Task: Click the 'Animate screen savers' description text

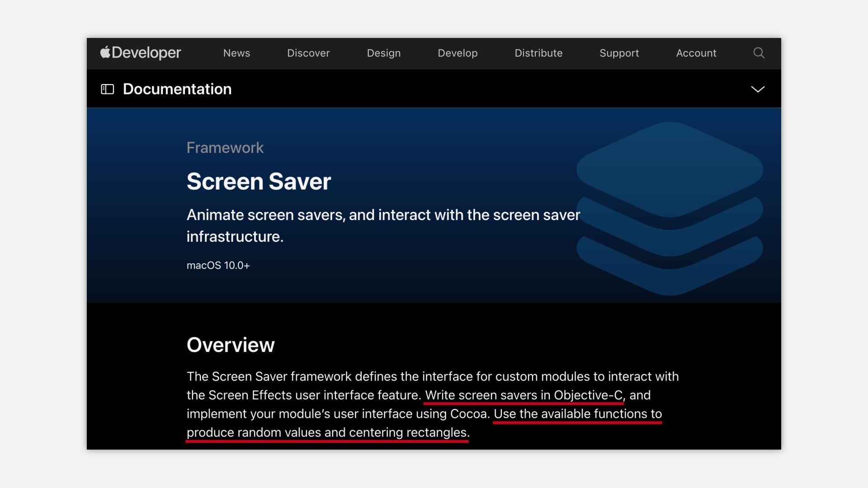Action: coord(383,215)
